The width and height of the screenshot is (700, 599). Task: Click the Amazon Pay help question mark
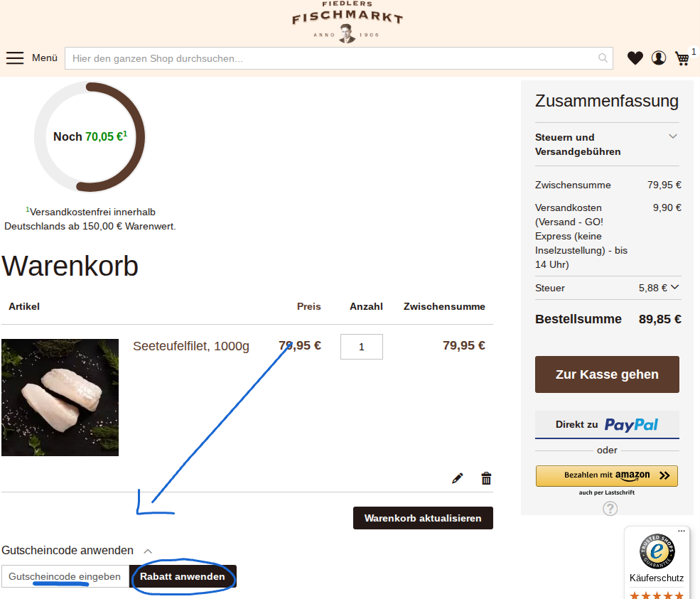610,508
